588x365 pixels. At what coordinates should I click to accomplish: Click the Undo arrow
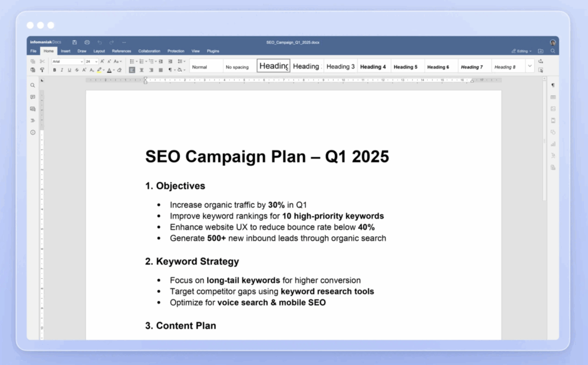click(x=99, y=43)
